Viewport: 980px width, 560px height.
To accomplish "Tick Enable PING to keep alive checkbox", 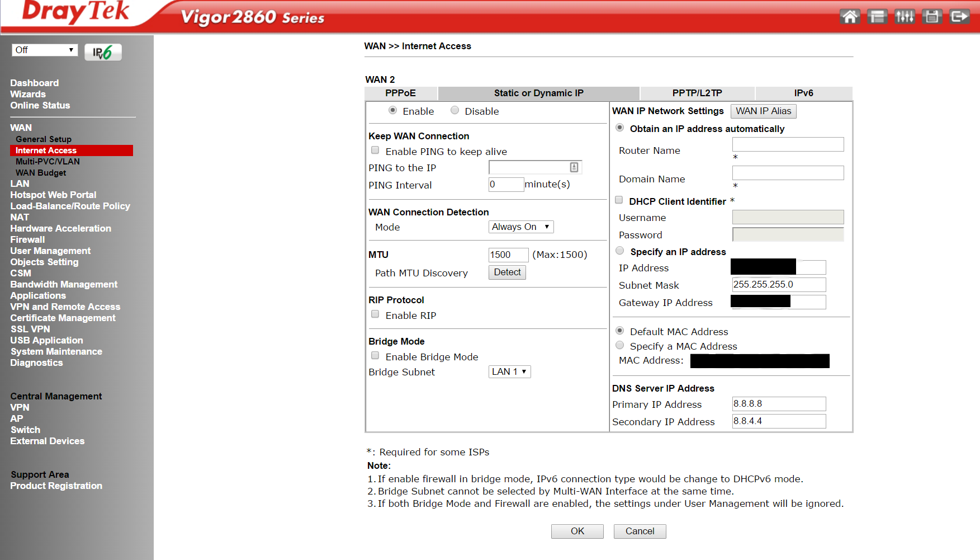I will click(375, 150).
